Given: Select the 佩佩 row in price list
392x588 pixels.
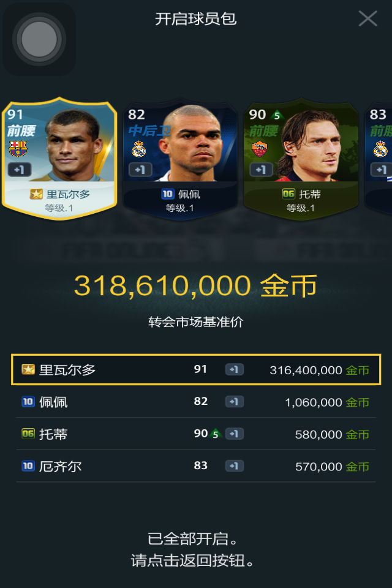Looking at the screenshot, I should point(196,402).
